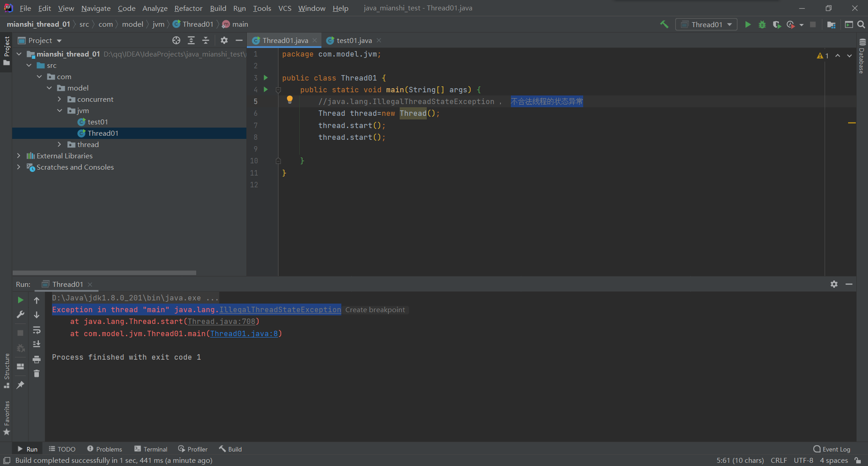The width and height of the screenshot is (868, 466).
Task: Click the Search Everywhere magnifier icon
Action: 861,24
